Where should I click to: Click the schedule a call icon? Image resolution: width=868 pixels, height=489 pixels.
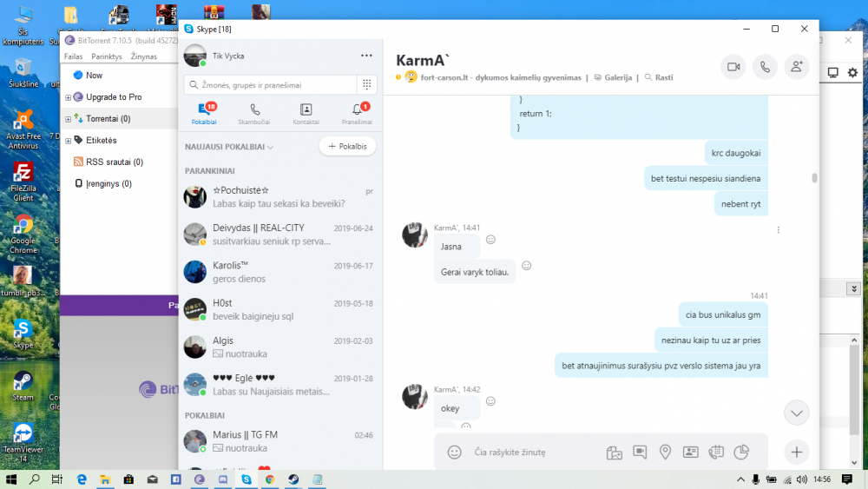(x=716, y=453)
